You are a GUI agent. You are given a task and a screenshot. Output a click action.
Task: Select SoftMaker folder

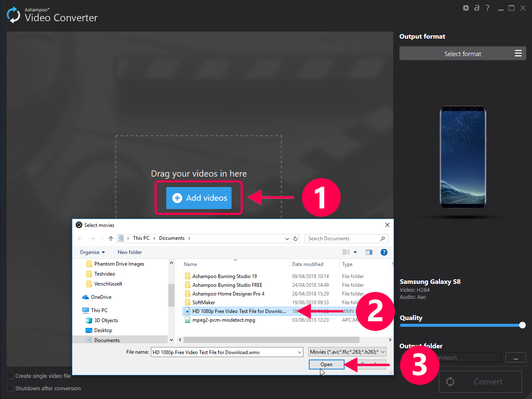click(204, 303)
